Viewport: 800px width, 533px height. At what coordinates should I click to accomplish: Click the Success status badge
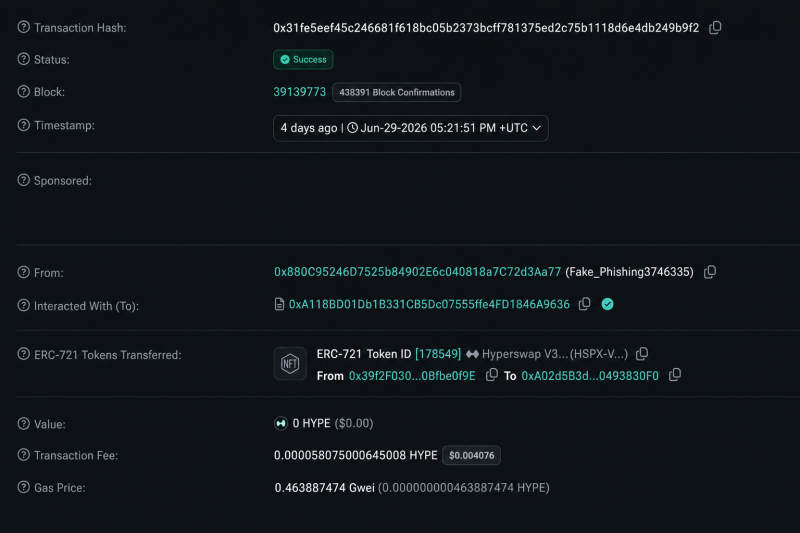pos(303,60)
